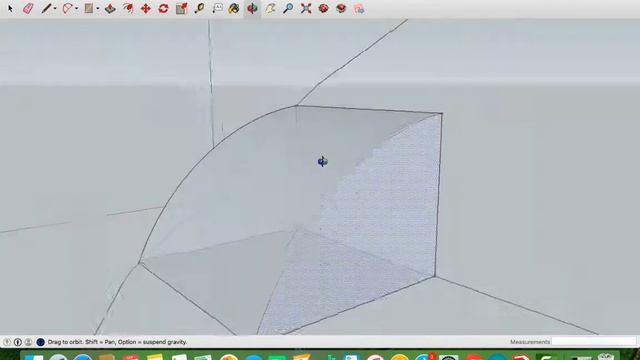Select the Select arrow tool
This screenshot has width=640, height=360.
tap(11, 8)
